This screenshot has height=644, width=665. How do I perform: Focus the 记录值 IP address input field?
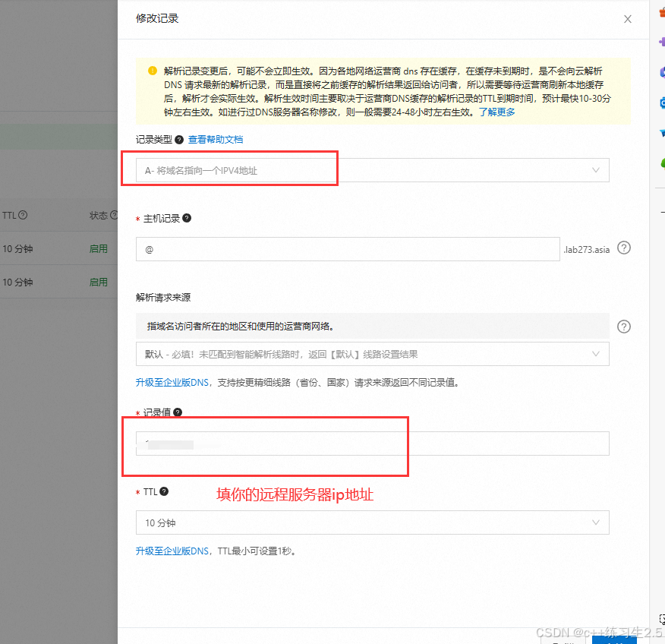click(373, 444)
